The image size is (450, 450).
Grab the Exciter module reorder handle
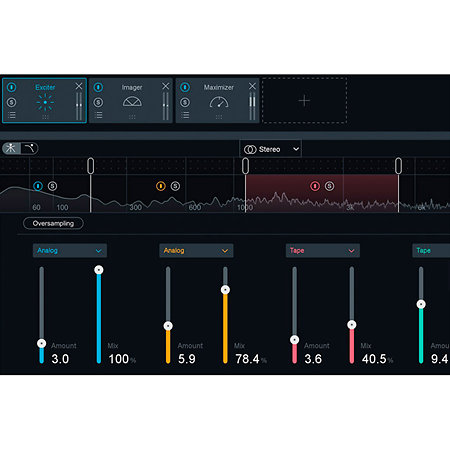[x=45, y=117]
